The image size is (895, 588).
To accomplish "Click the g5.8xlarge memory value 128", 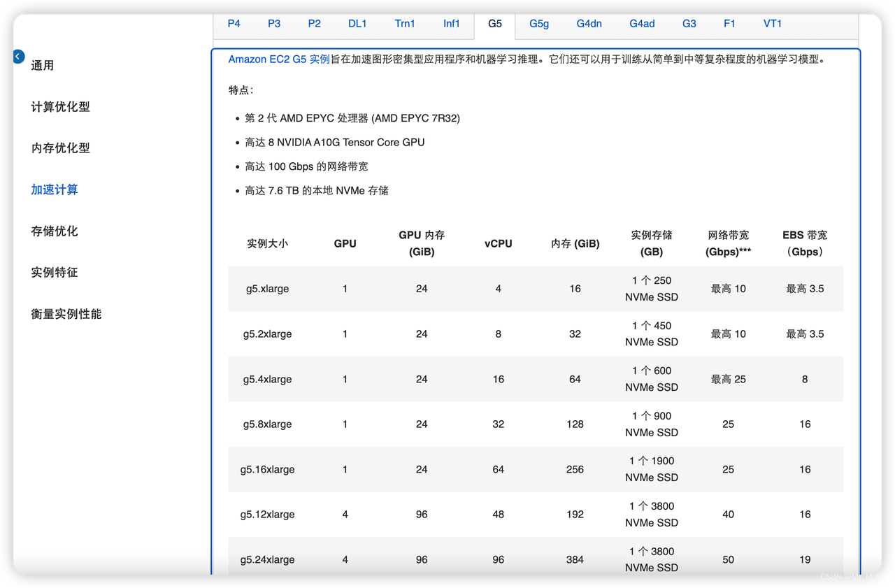I will pos(575,424).
